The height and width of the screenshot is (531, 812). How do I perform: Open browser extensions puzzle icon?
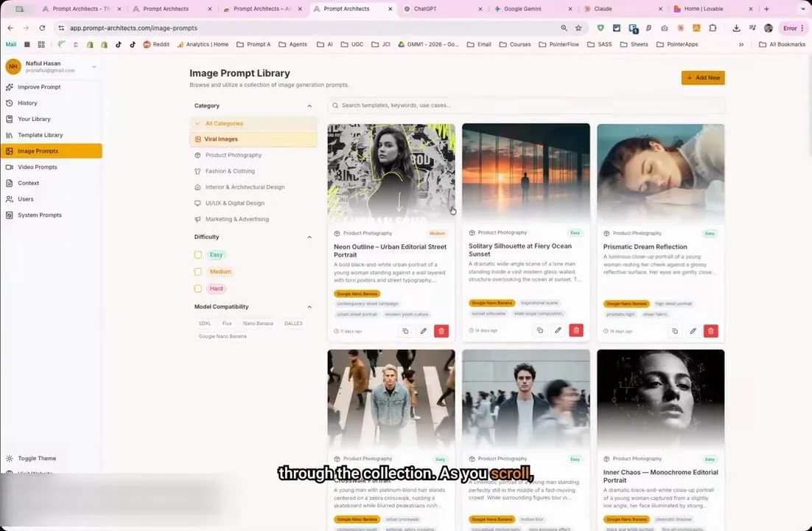713,28
